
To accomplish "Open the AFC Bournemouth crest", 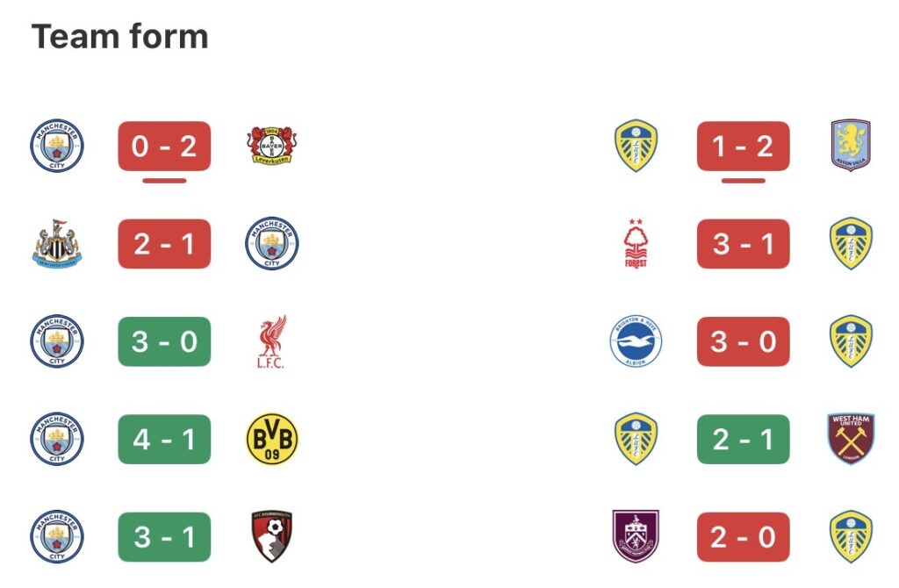I will click(x=271, y=536).
